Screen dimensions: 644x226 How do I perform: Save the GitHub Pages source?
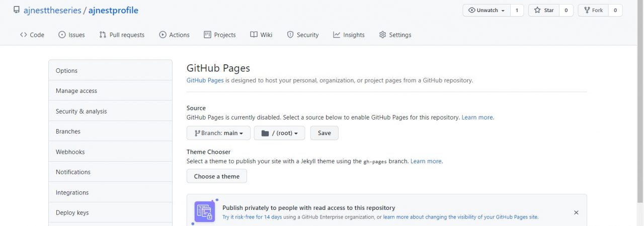[324, 133]
